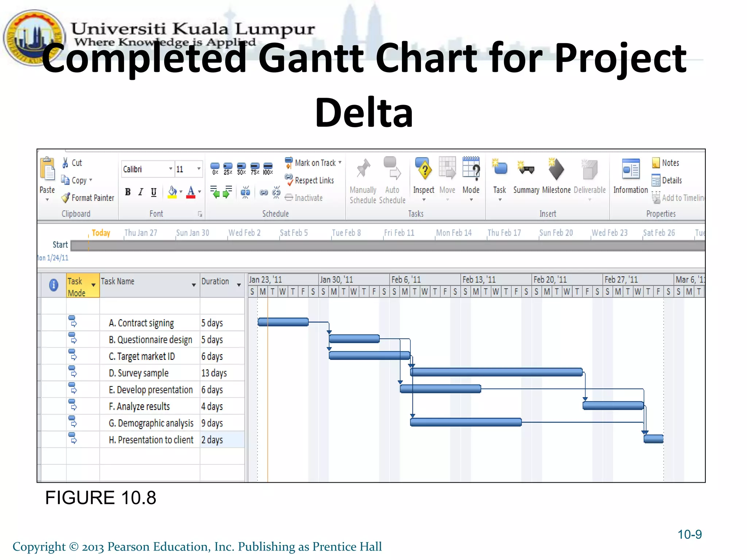Click task mode icon for F. Analyze results

[x=73, y=405]
